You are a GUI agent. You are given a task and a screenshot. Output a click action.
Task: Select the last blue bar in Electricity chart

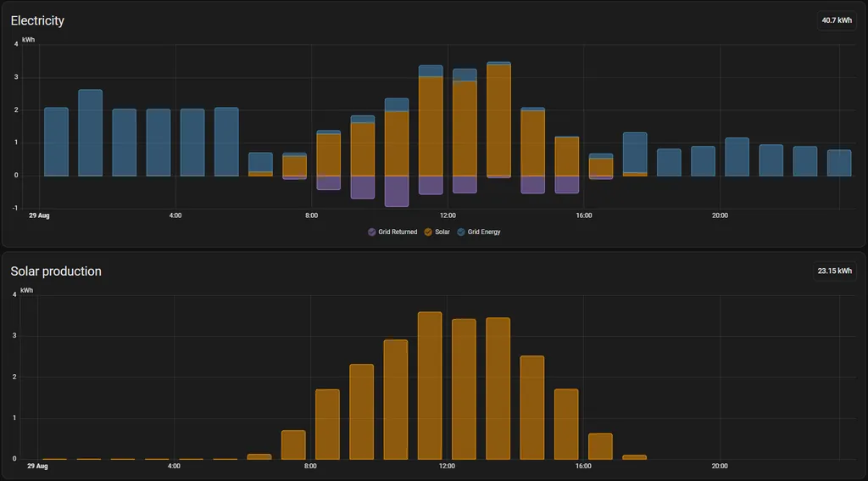[x=839, y=163]
